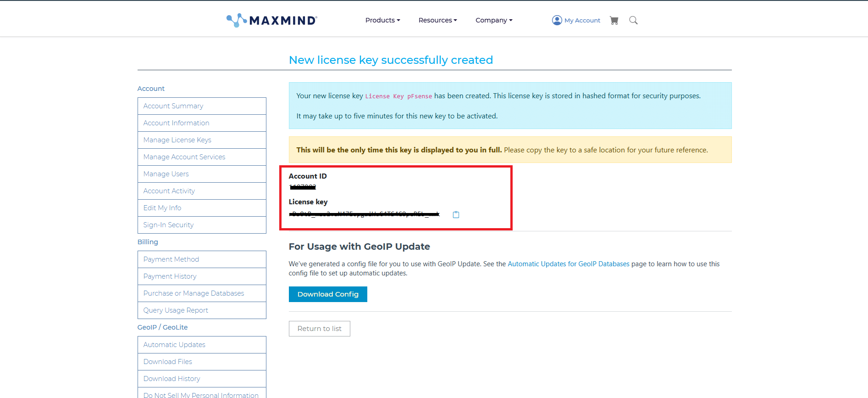View Account Activity page
This screenshot has height=398, width=868.
(202, 191)
